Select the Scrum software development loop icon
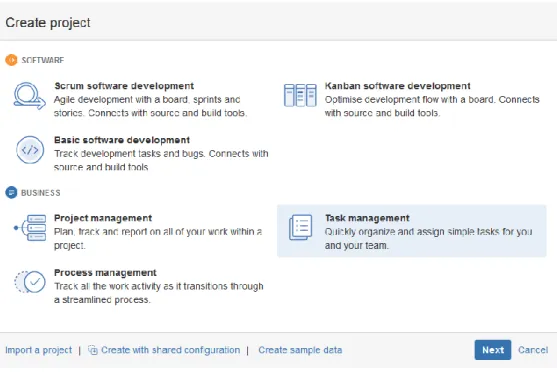This screenshot has width=557, height=387. click(x=29, y=96)
